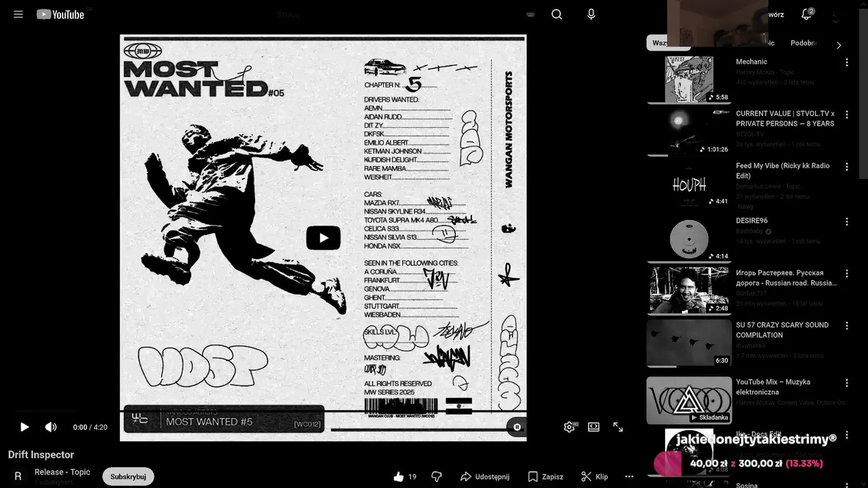Screen dimensions: 868x488
Task: Open Feed My Vibe thumbnail
Action: point(689,184)
